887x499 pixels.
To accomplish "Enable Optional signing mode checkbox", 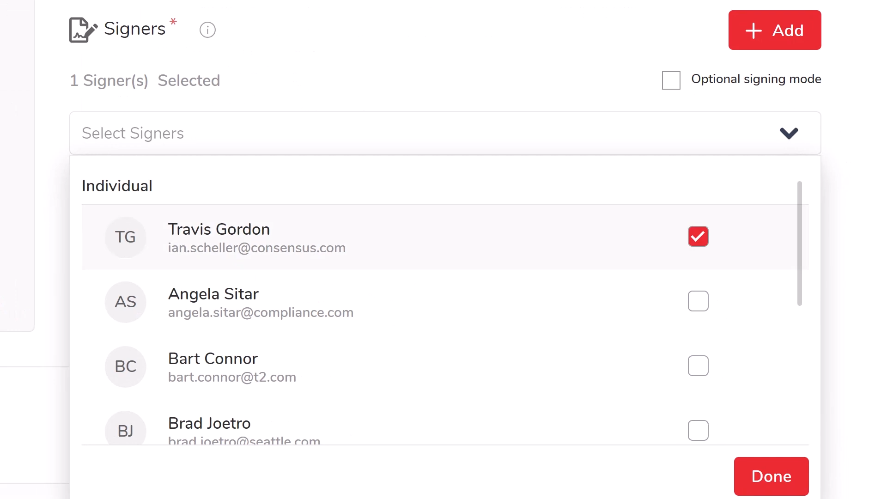I will [x=671, y=80].
